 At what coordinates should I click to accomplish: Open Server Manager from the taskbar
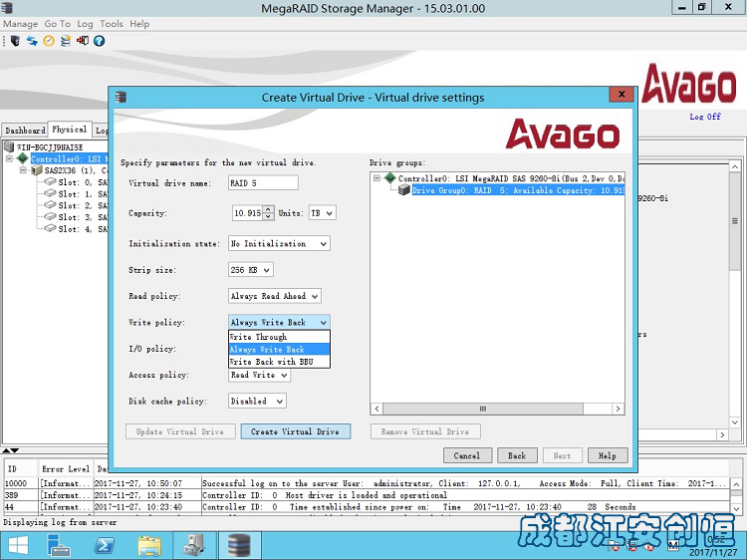click(x=60, y=545)
